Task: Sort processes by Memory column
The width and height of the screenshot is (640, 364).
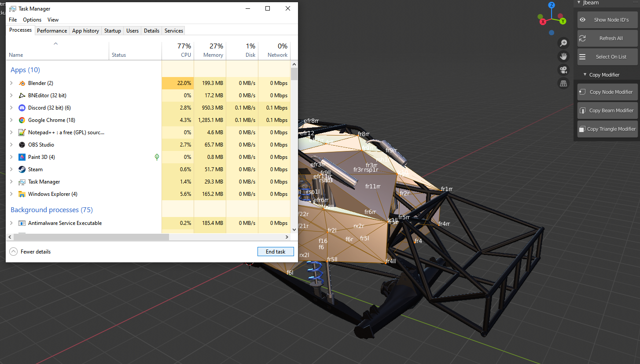Action: coord(210,51)
